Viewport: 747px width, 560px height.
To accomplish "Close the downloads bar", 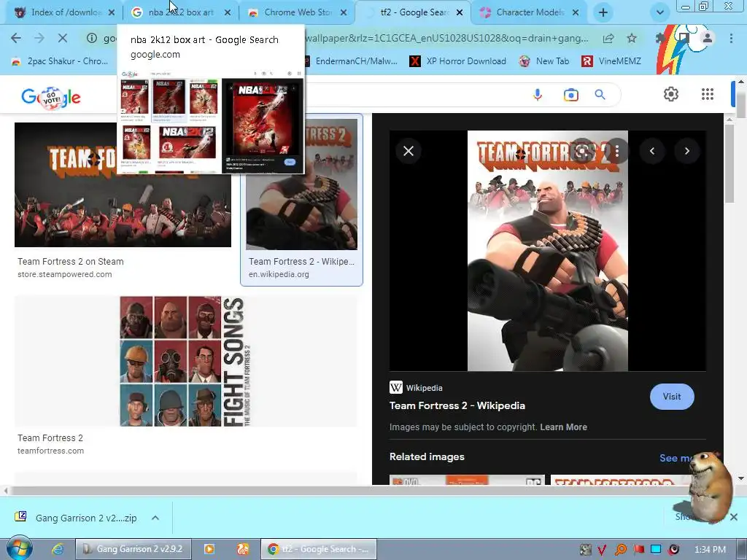I will tap(734, 517).
